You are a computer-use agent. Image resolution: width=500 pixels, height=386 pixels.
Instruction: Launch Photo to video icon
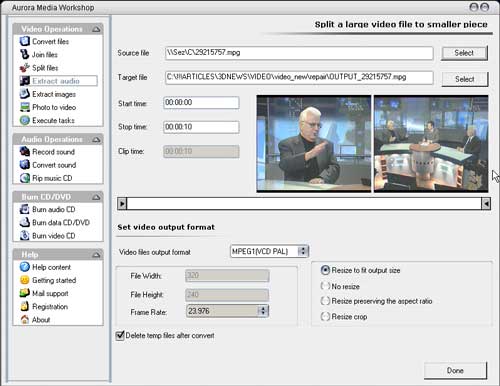tap(25, 107)
